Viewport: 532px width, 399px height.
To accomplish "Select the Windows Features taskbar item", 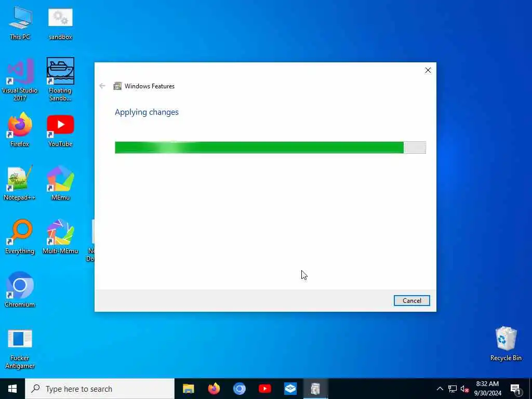I will point(315,389).
